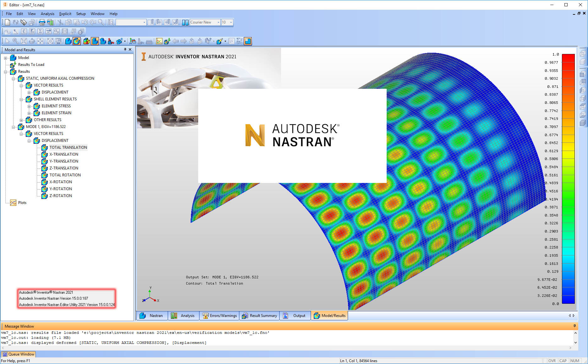Click the open file folder icon
Viewport: 588px width, 364px height.
point(24,22)
